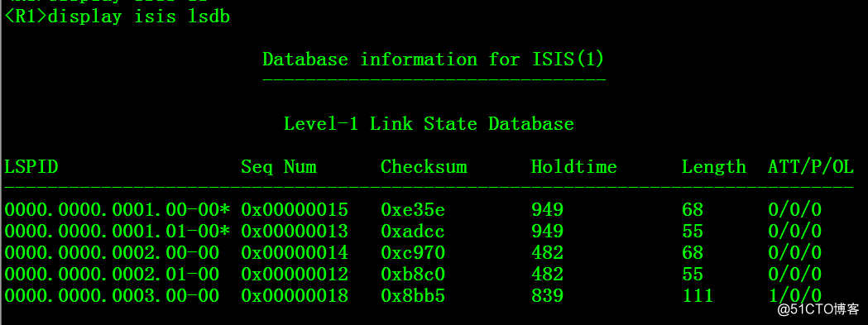868x325 pixels.
Task: Click the Length column header
Action: tap(713, 167)
